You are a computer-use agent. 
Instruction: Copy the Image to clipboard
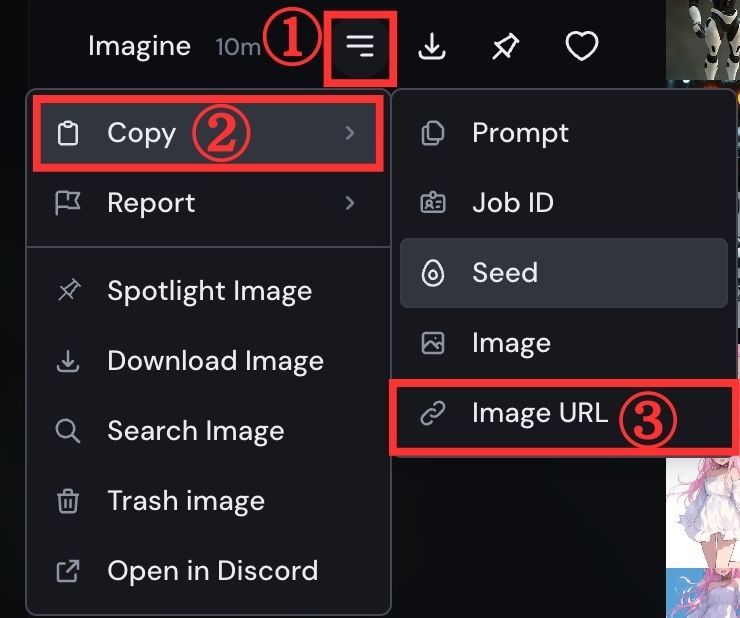510,343
